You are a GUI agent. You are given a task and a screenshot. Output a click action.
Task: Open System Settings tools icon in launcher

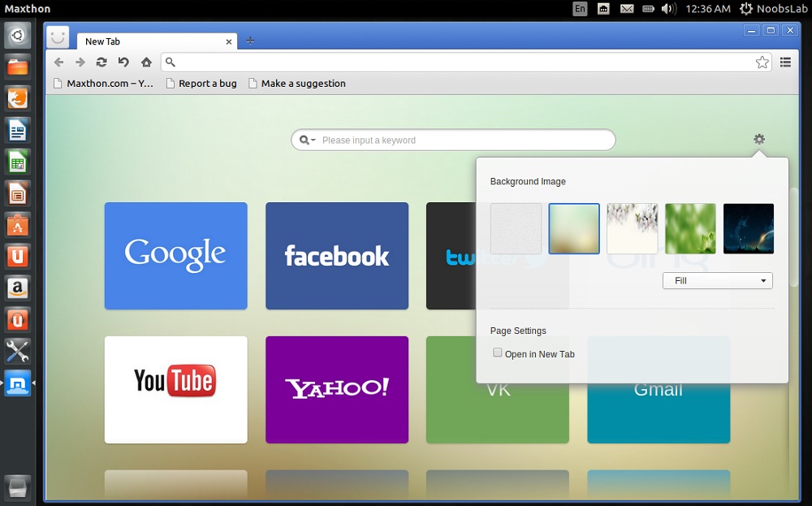pos(18,352)
